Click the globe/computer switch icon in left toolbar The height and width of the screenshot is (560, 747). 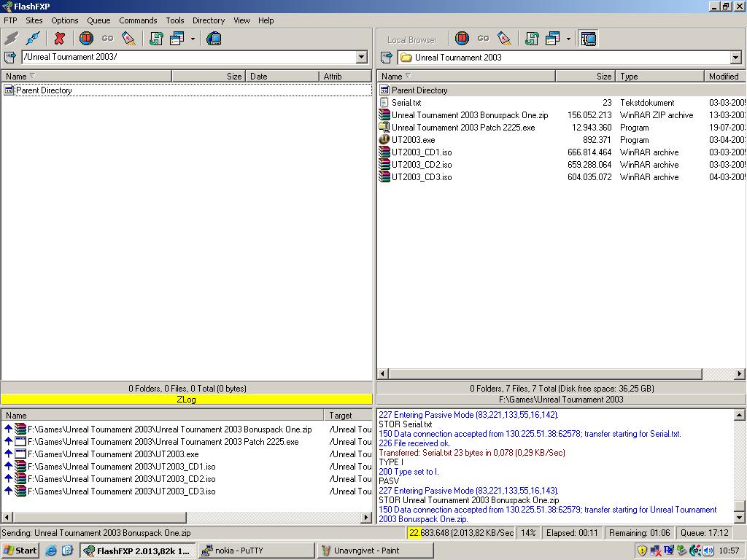(214, 39)
